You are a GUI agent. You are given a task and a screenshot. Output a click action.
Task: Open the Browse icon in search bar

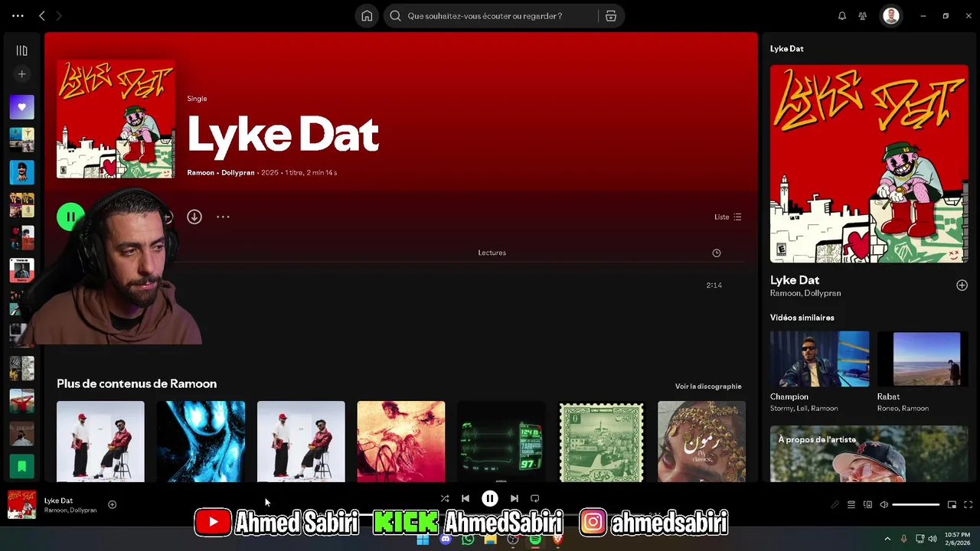pyautogui.click(x=611, y=16)
